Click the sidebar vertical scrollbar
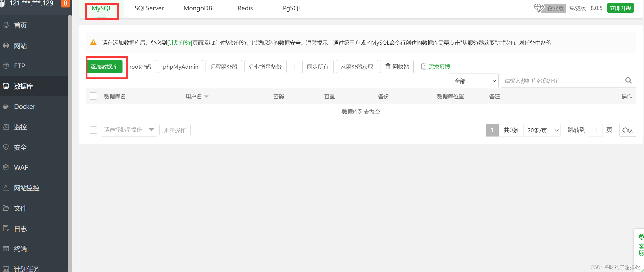 coord(70,143)
